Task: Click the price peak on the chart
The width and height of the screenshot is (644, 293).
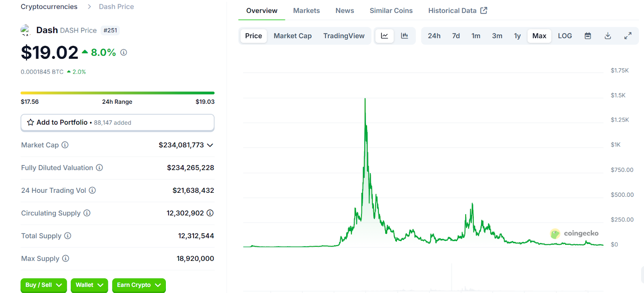Action: tap(365, 99)
